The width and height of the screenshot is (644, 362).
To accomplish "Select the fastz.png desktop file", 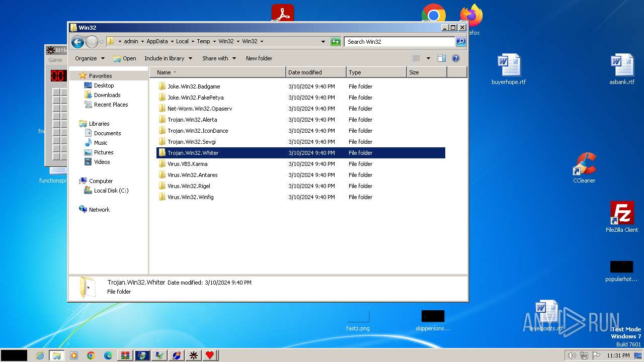I will coord(358,321).
